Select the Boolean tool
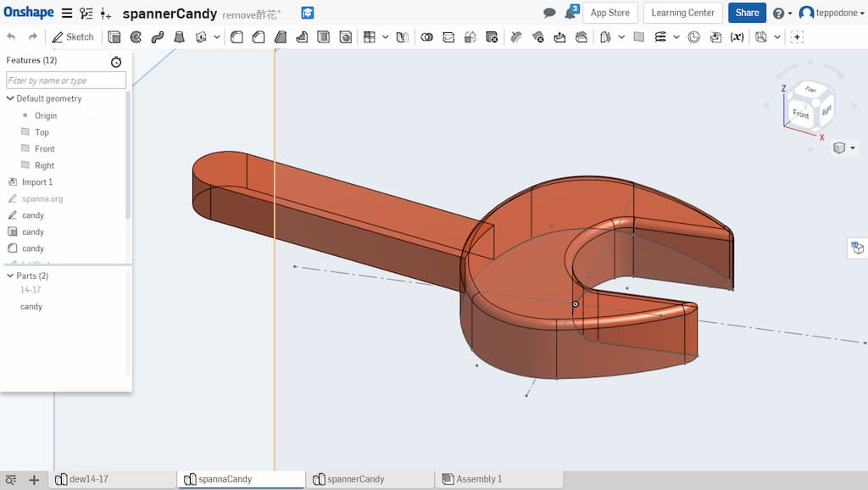Image resolution: width=868 pixels, height=490 pixels. pos(427,37)
